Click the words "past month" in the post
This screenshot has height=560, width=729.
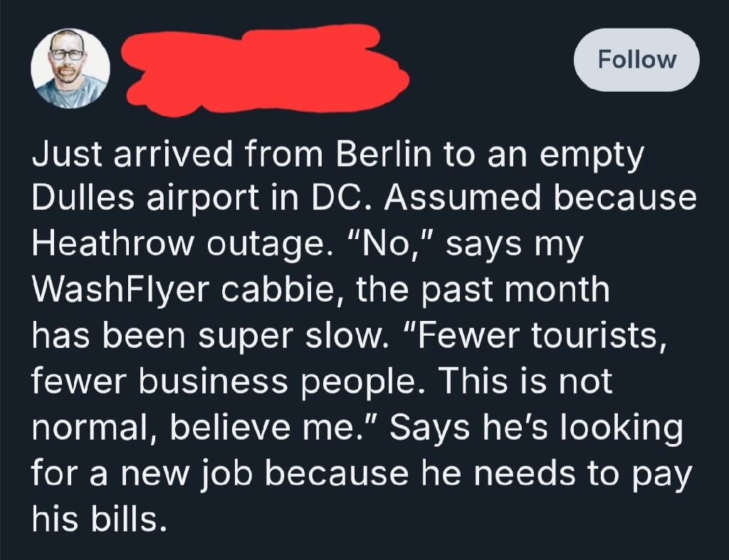pos(515,290)
